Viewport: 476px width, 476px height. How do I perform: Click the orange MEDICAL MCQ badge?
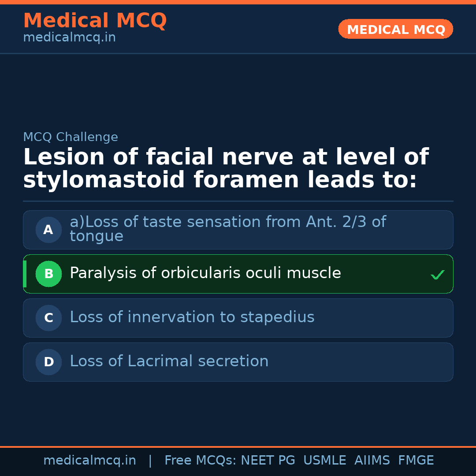(x=395, y=29)
